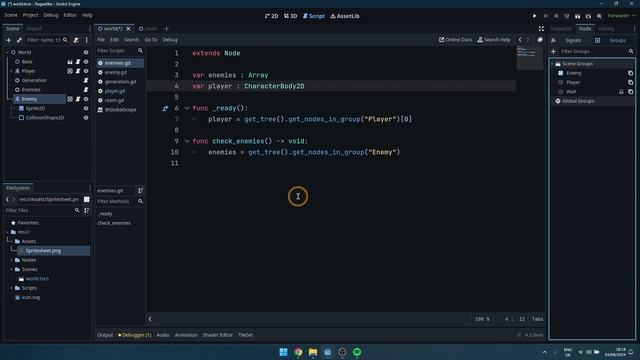The image size is (640, 360).
Task: Click Search Help button
Action: pos(493,40)
